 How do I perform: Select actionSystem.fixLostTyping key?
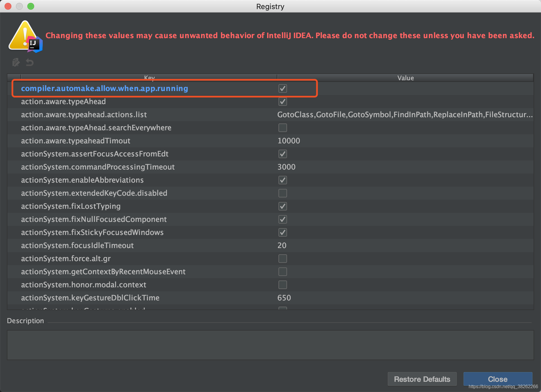[x=71, y=206]
